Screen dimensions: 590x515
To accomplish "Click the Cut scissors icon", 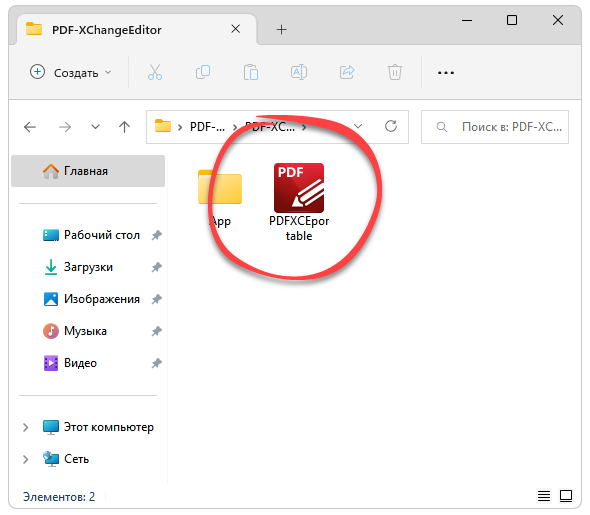I will [155, 72].
